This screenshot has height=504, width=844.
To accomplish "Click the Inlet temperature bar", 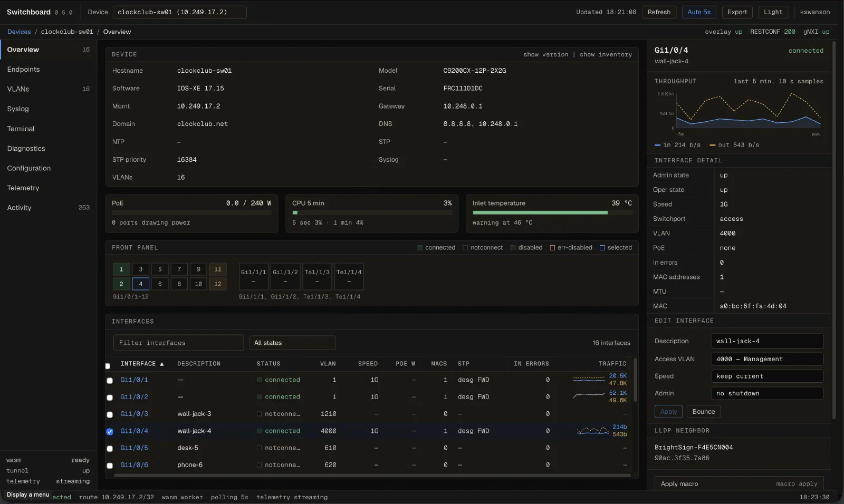I will point(552,213).
